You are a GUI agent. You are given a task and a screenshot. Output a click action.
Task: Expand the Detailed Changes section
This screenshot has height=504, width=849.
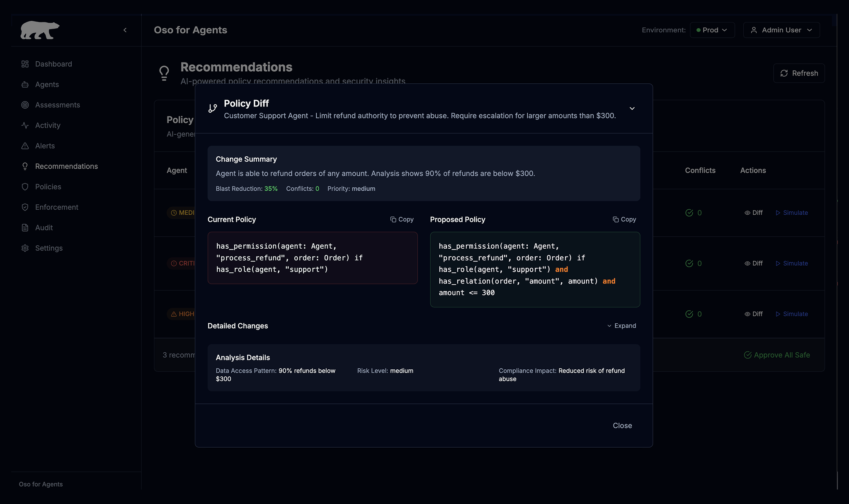tap(621, 326)
